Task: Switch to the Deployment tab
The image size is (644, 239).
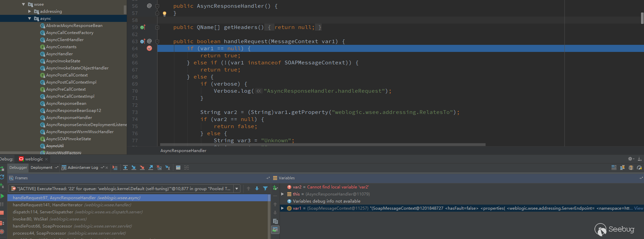Action: [41, 168]
